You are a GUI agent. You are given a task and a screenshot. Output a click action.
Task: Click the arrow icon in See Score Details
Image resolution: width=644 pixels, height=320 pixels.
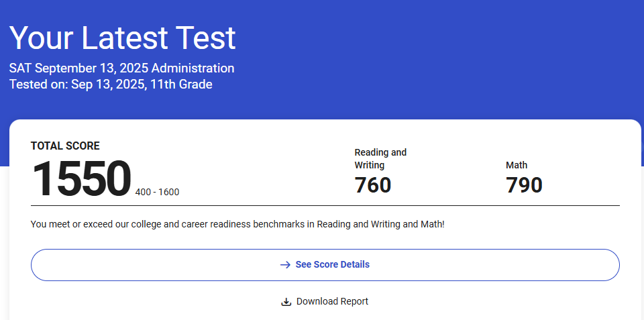click(285, 265)
